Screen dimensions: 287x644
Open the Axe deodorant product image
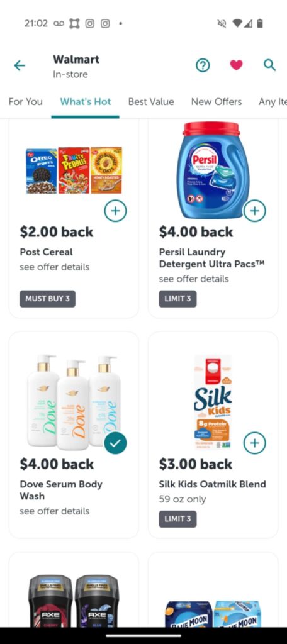coord(74,601)
